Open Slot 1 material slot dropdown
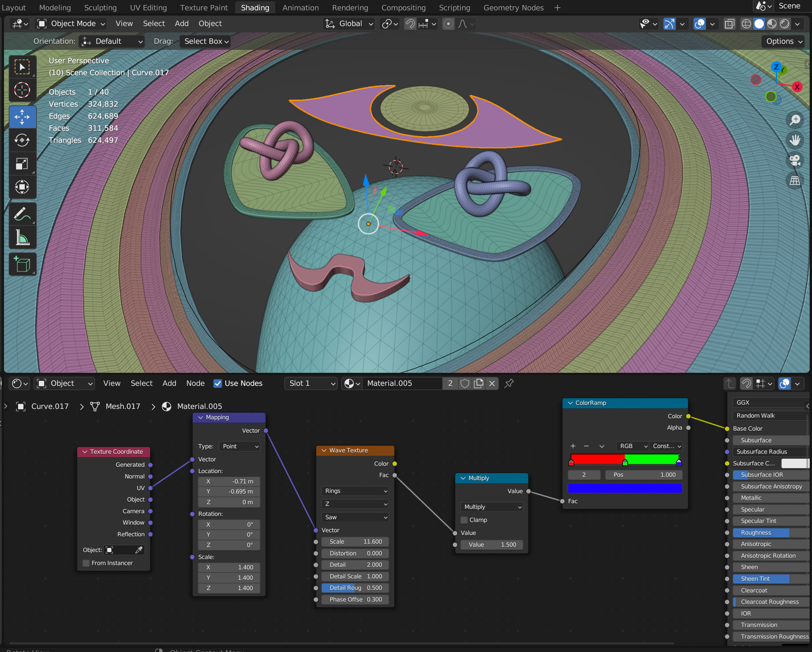 click(311, 383)
